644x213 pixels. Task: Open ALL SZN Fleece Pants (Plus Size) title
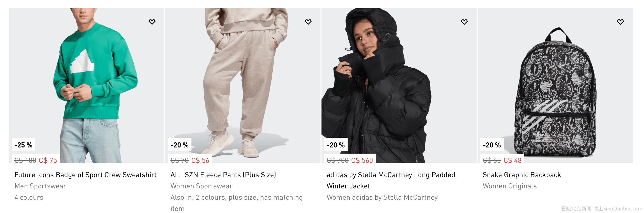pyautogui.click(x=223, y=175)
